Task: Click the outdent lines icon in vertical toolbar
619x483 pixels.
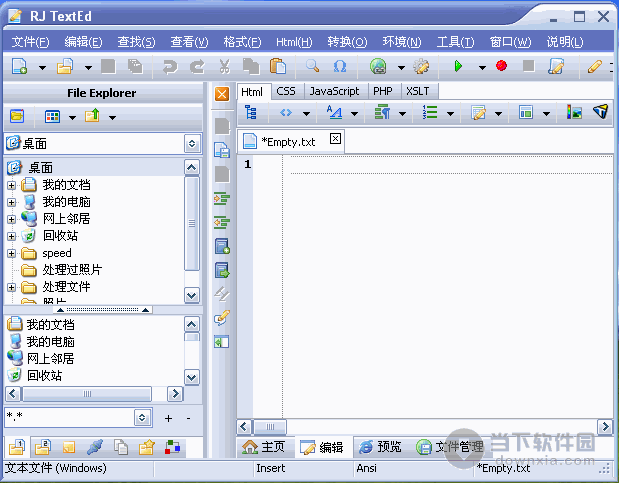Action: (222, 222)
